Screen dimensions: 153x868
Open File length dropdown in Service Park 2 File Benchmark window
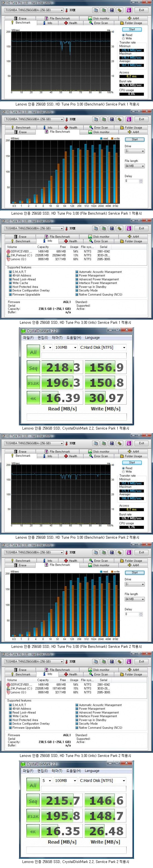pos(135,599)
